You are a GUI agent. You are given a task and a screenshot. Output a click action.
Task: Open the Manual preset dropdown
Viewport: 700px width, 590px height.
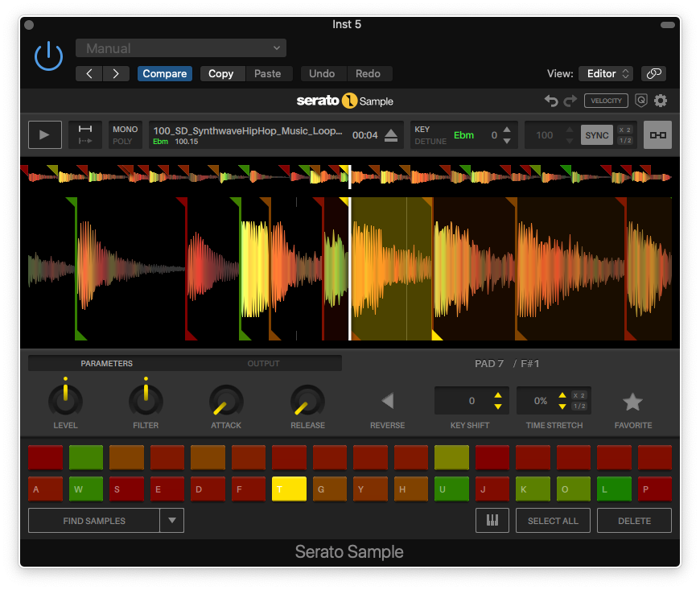click(x=181, y=48)
